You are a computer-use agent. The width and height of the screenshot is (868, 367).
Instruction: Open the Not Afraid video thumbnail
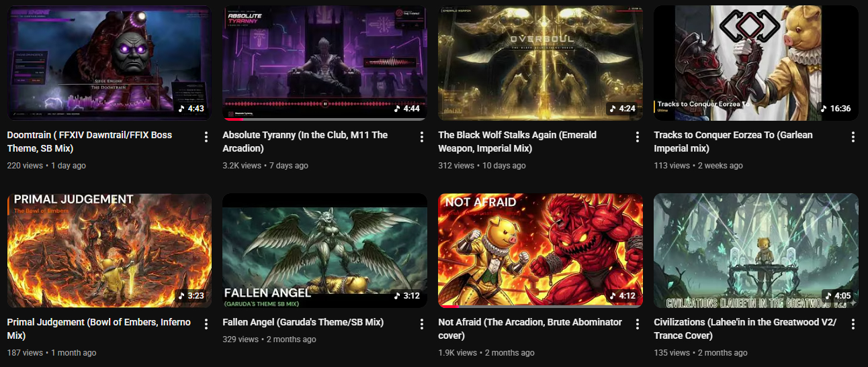(540, 250)
